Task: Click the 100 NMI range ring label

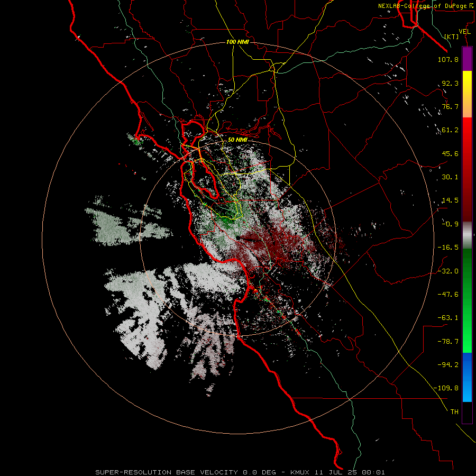Action: [x=237, y=42]
